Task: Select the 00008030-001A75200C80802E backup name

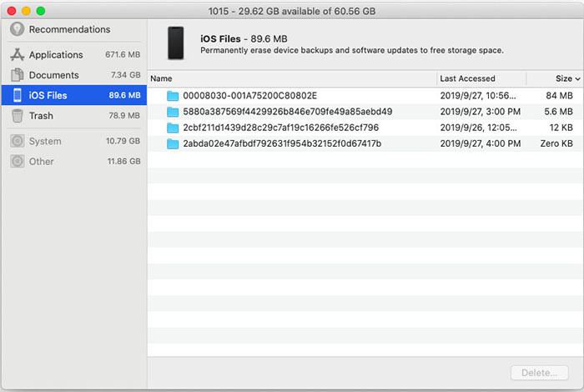Action: pyautogui.click(x=250, y=96)
